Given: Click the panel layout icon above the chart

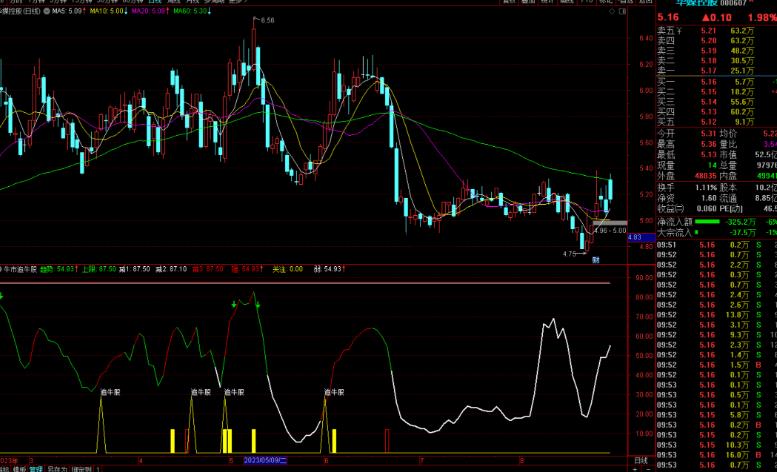Looking at the screenshot, I should [622, 11].
